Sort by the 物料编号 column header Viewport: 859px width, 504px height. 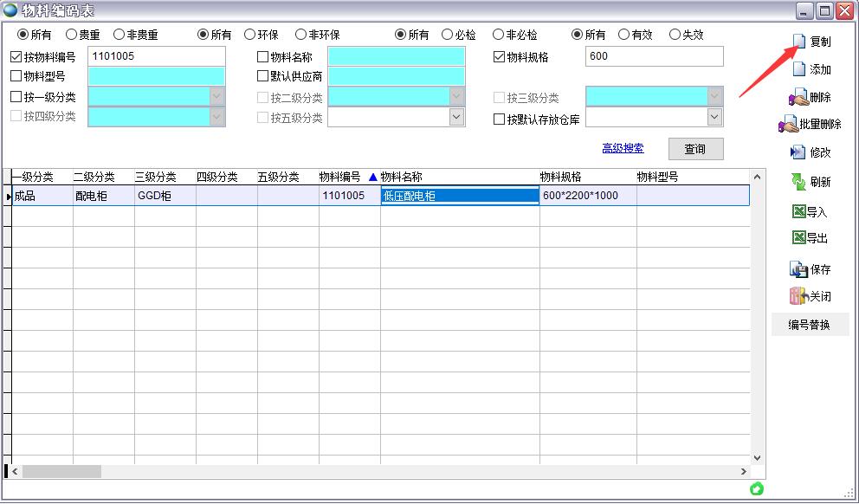340,177
